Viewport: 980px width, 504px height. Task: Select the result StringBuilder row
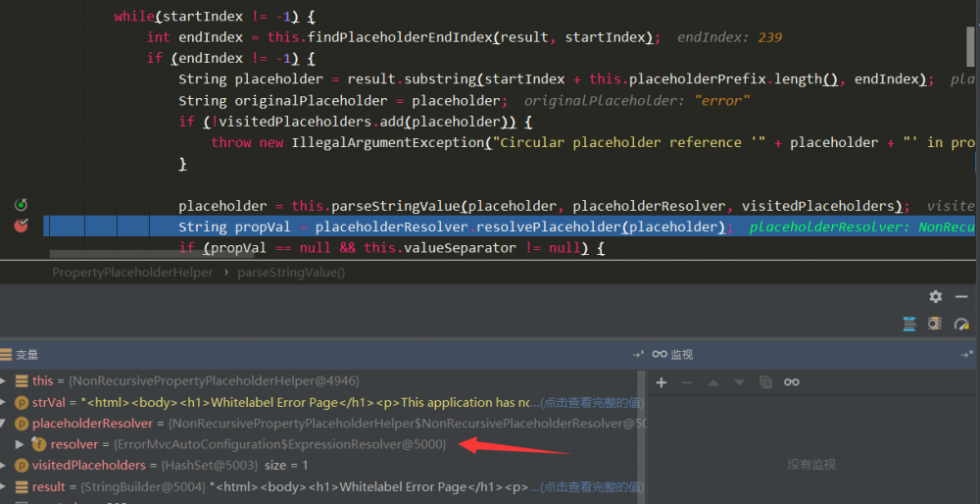pos(322,486)
